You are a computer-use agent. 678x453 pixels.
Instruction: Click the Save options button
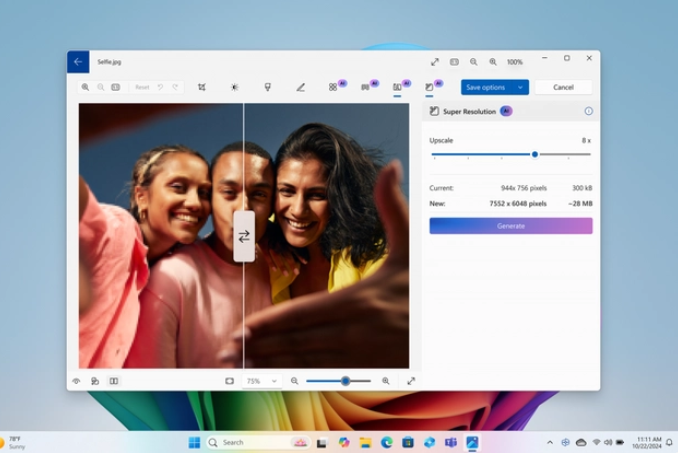pyautogui.click(x=486, y=87)
